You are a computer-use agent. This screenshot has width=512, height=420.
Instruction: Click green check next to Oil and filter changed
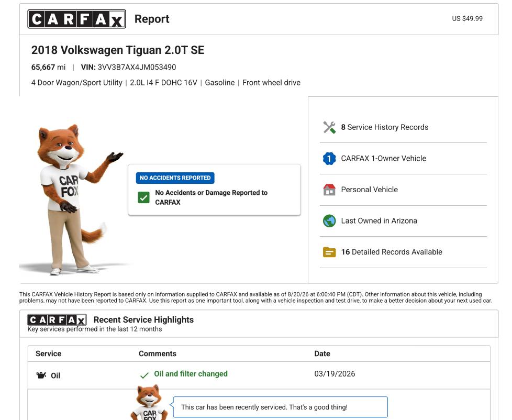click(144, 375)
